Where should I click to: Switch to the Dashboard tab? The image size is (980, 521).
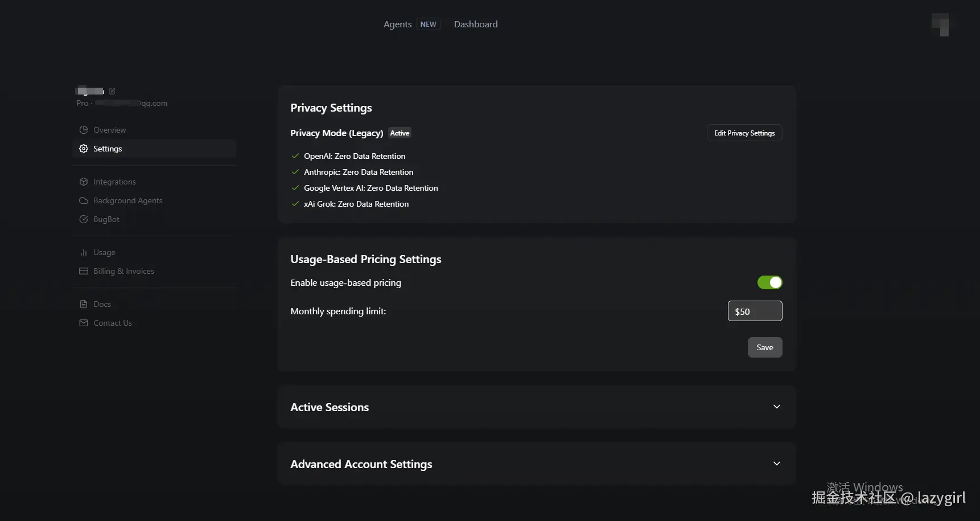[476, 24]
